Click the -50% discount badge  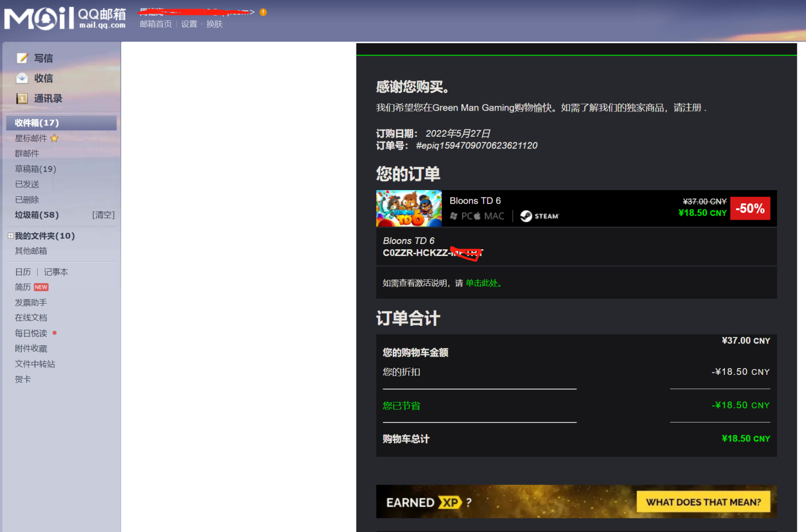[750, 209]
